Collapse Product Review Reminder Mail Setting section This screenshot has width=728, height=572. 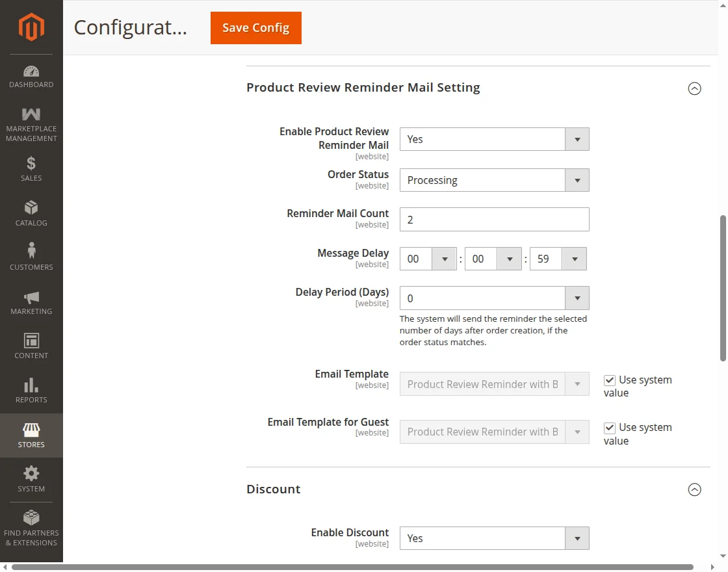(x=694, y=88)
